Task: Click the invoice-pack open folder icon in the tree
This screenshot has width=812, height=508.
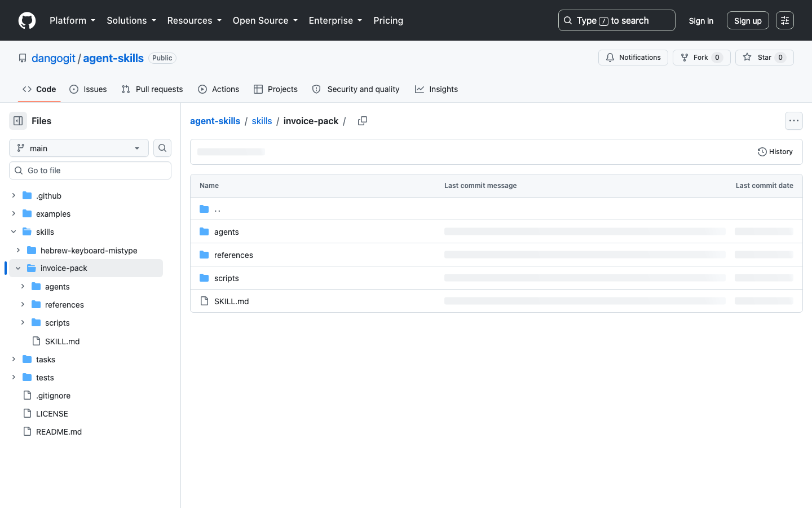Action: coord(32,268)
